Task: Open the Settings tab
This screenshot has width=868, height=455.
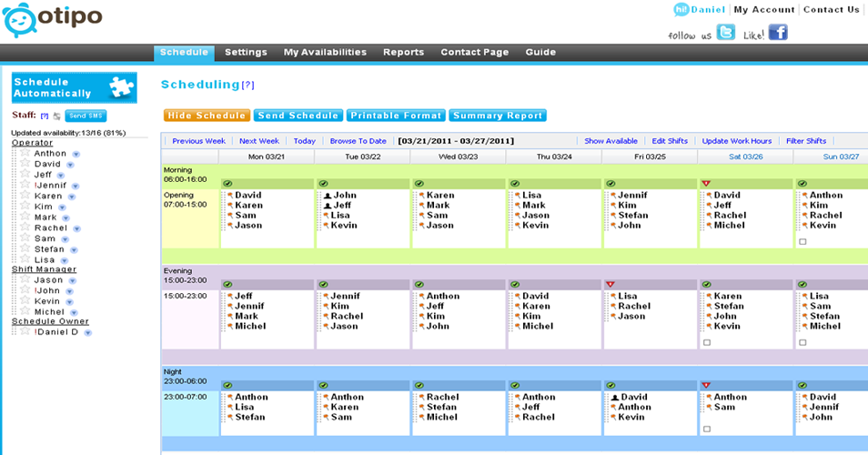Action: coord(246,53)
